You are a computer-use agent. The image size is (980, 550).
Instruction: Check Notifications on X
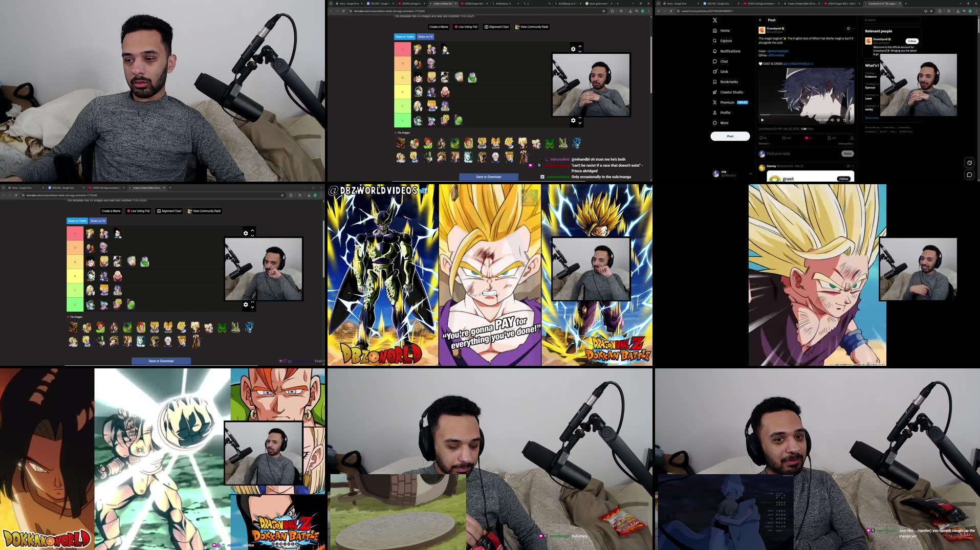coord(730,51)
